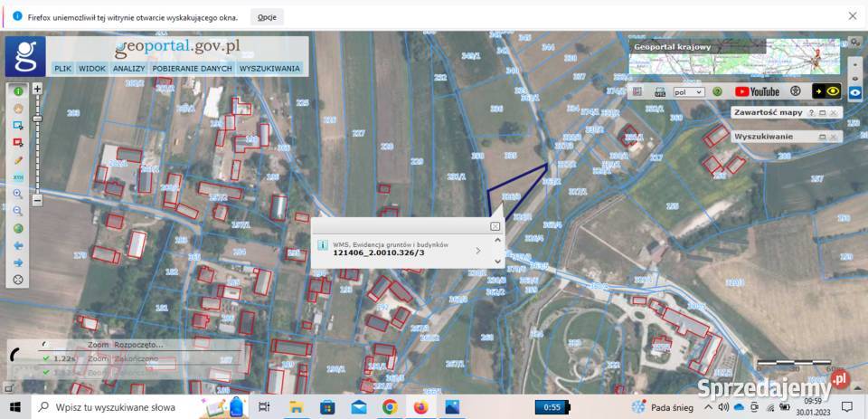The image size is (868, 419).
Task: Select the green info identify tool
Action: [18, 91]
